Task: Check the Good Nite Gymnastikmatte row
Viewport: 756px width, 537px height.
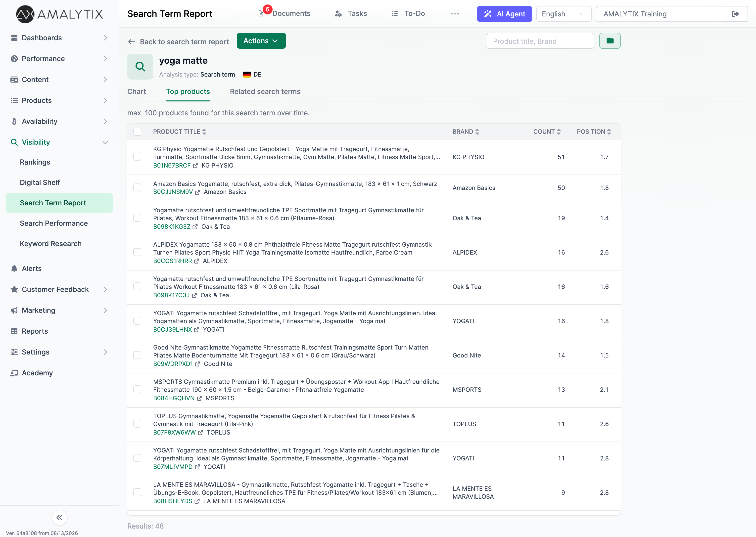Action: coord(137,355)
